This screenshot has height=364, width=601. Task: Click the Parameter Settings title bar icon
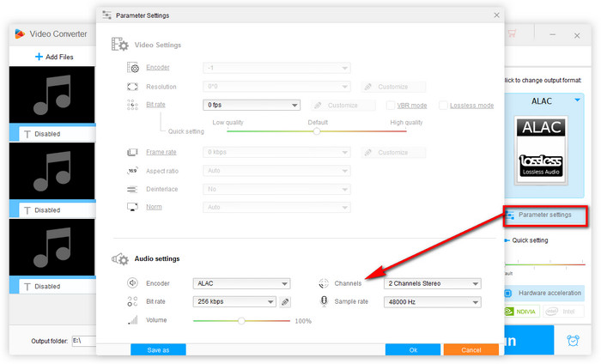(x=107, y=15)
